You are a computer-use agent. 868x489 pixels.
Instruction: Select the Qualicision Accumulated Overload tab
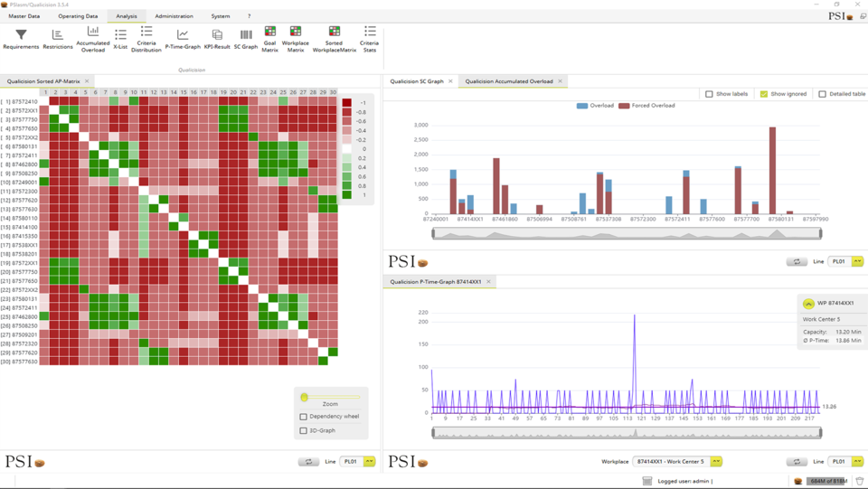click(x=509, y=81)
